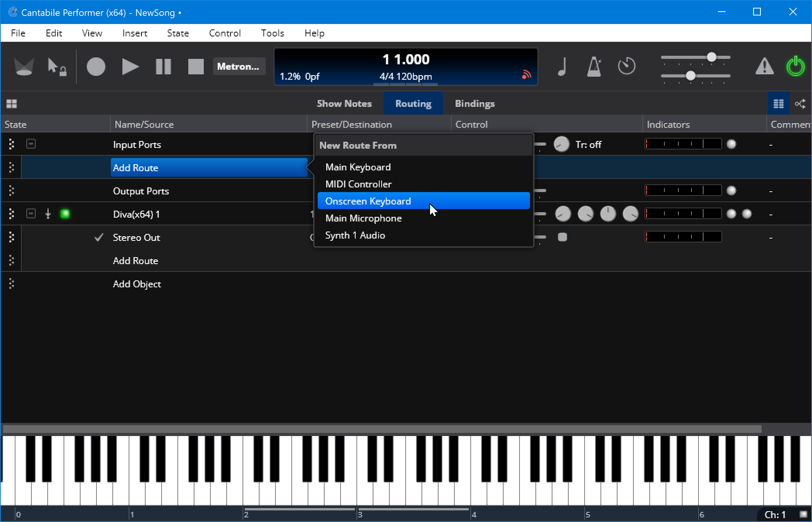Adjust the upper master level slider
The height and width of the screenshot is (522, 812).
pyautogui.click(x=695, y=57)
